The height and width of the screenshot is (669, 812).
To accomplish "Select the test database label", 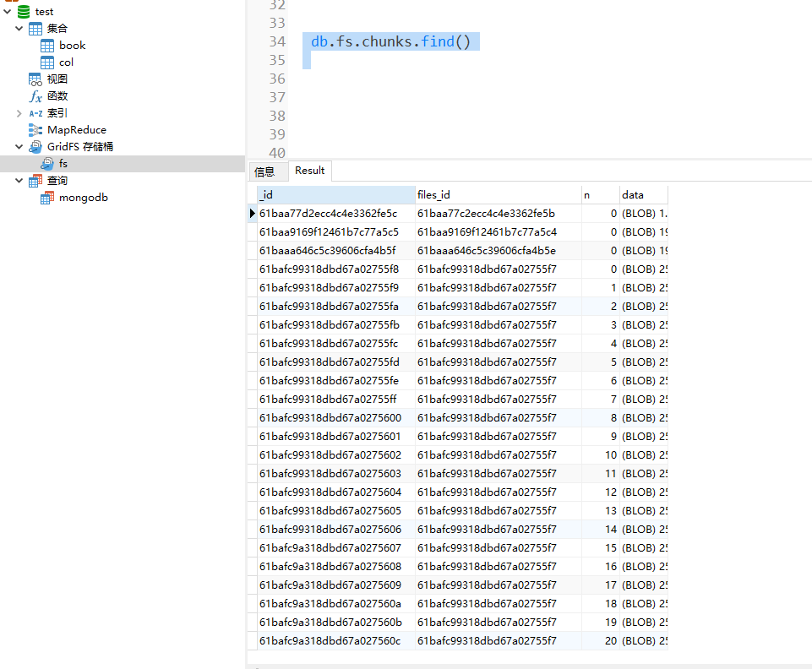I will [x=44, y=11].
